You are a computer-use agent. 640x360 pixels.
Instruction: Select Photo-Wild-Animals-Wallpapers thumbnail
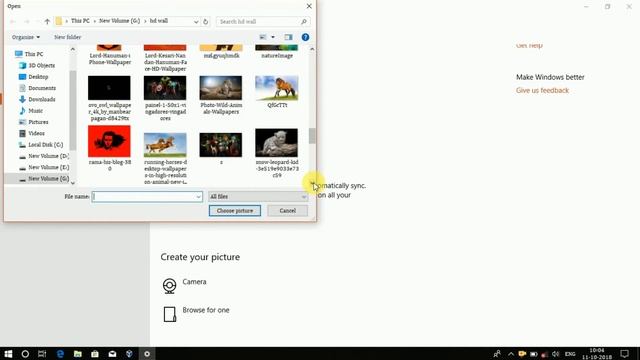tap(221, 88)
